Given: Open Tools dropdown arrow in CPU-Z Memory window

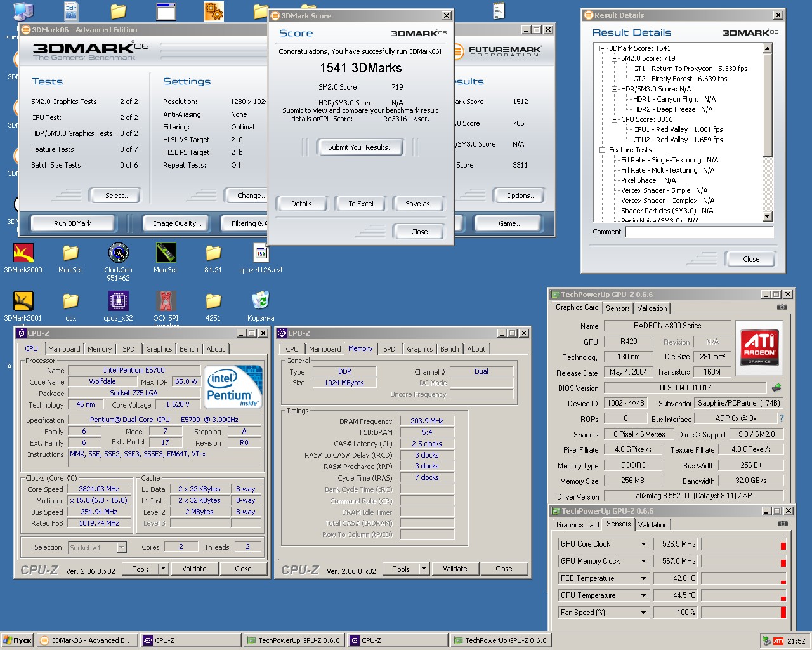Looking at the screenshot, I should [x=424, y=569].
